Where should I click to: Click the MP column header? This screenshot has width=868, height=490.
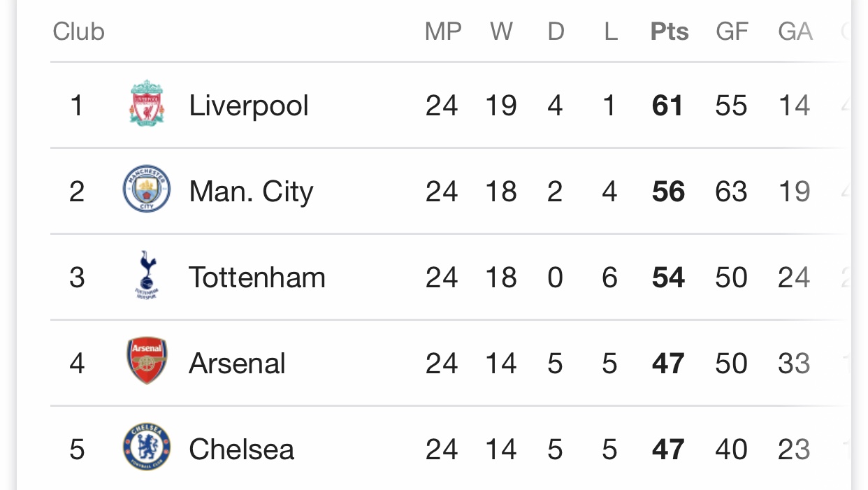443,31
